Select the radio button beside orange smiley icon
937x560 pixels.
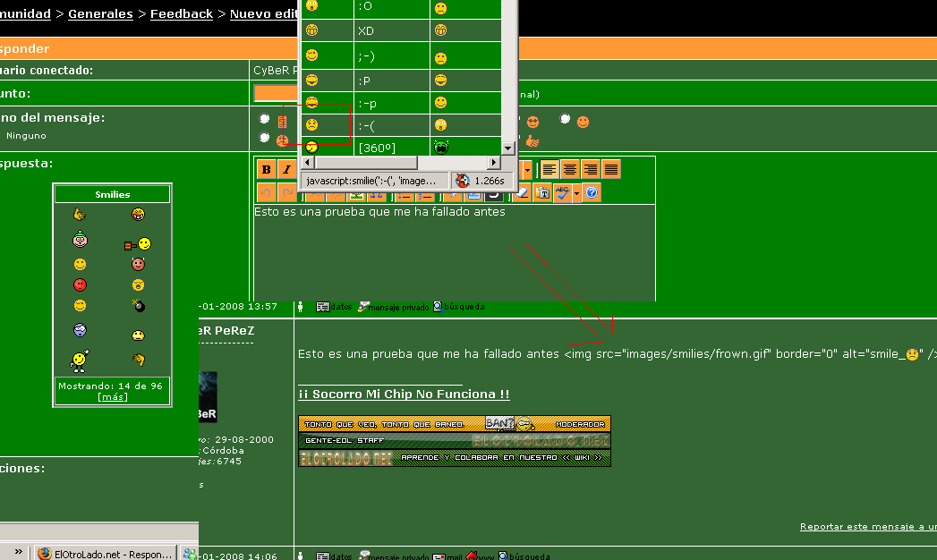click(565, 119)
